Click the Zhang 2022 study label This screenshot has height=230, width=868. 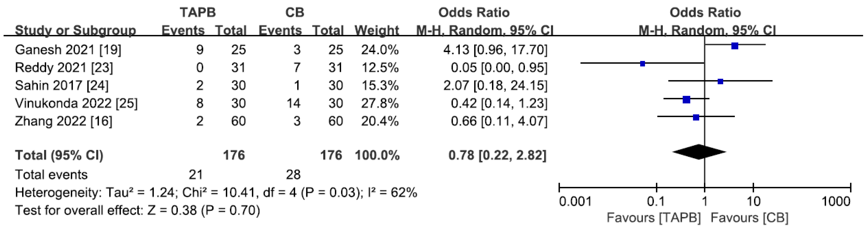click(x=50, y=121)
